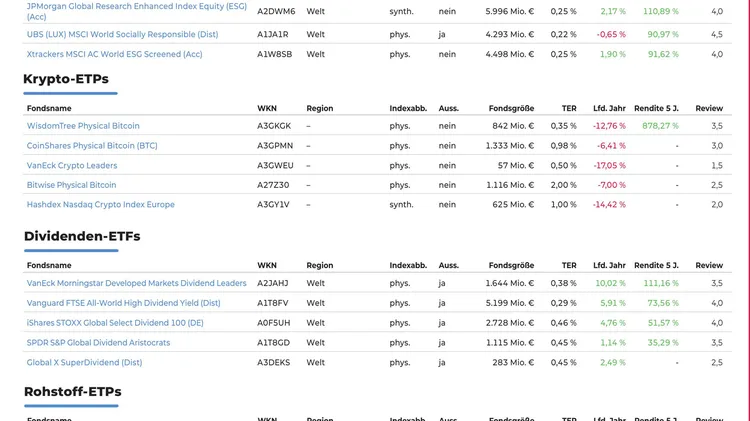
Task: Click Lfd. Jahr header in Krypto-ETPs table
Action: (609, 108)
